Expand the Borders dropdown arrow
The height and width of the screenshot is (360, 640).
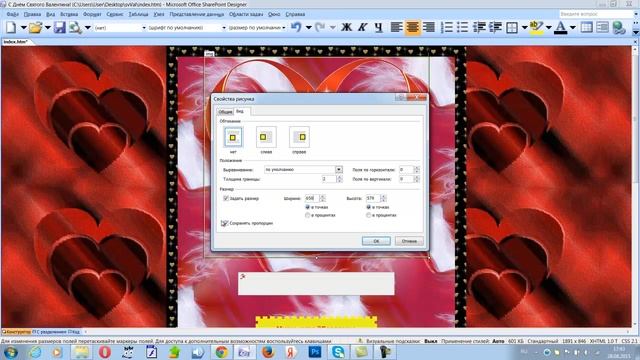coord(524,28)
